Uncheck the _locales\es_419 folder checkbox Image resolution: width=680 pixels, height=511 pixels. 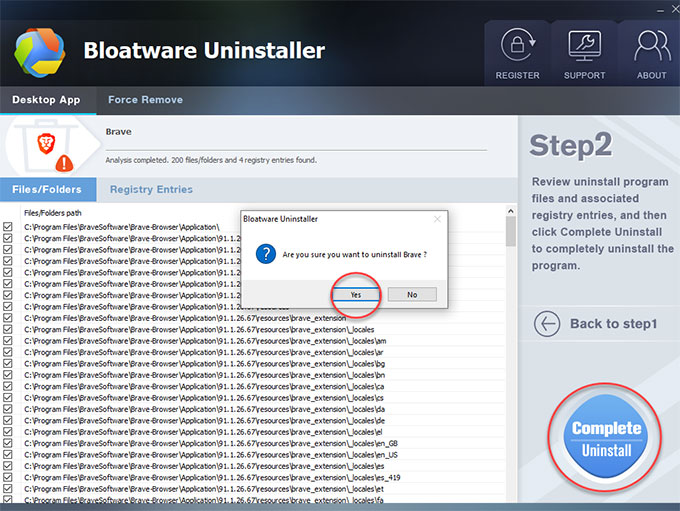click(8, 477)
